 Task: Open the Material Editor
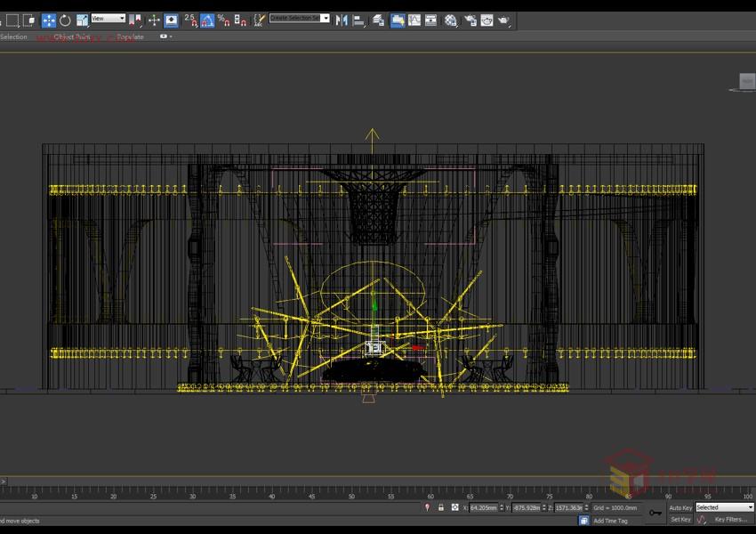point(450,19)
